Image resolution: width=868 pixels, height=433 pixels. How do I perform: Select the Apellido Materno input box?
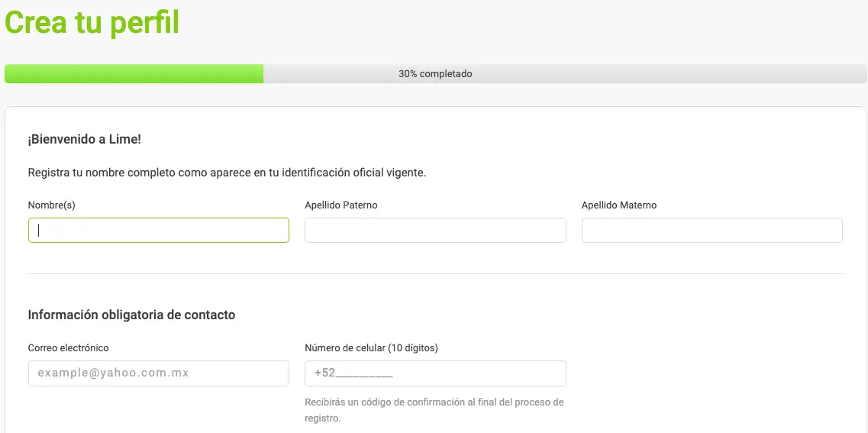click(x=712, y=231)
